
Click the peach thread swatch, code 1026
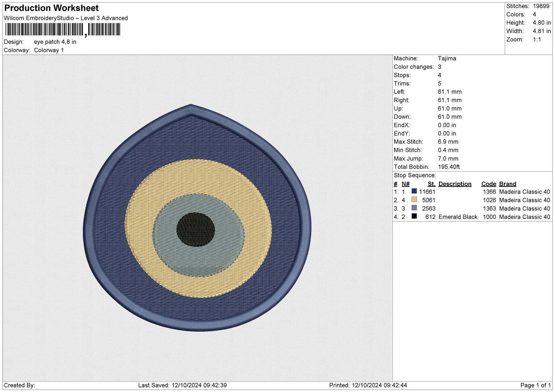point(414,200)
